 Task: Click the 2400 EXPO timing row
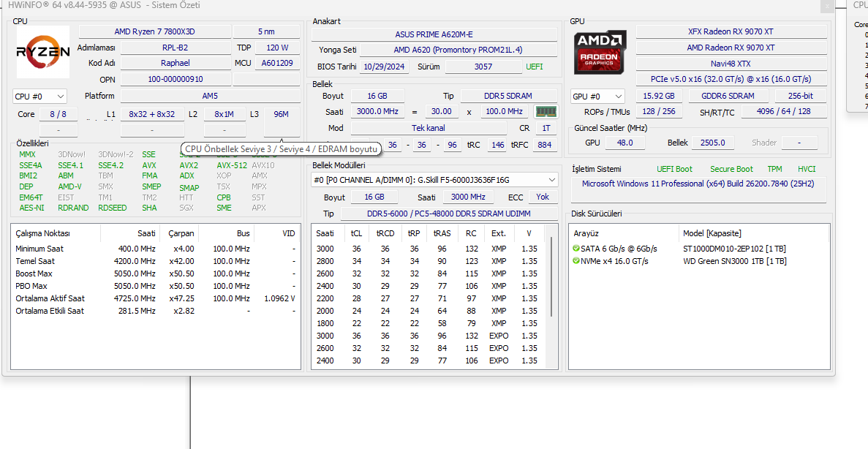click(429, 361)
